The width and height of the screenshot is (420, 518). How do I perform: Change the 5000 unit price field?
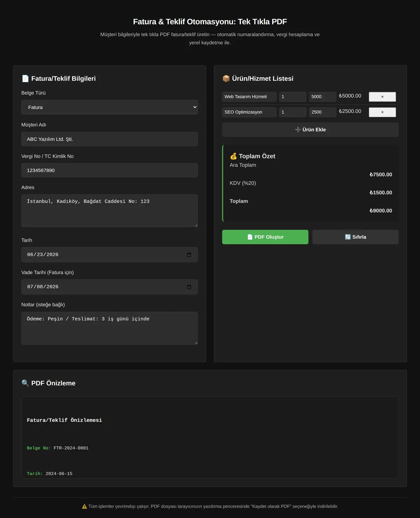click(x=322, y=97)
